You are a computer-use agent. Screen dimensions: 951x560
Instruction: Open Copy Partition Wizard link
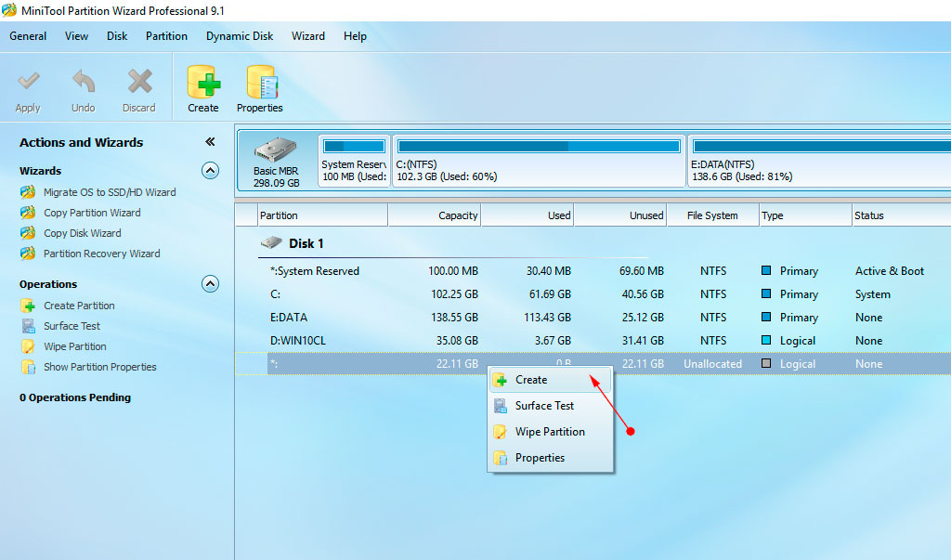click(x=92, y=213)
